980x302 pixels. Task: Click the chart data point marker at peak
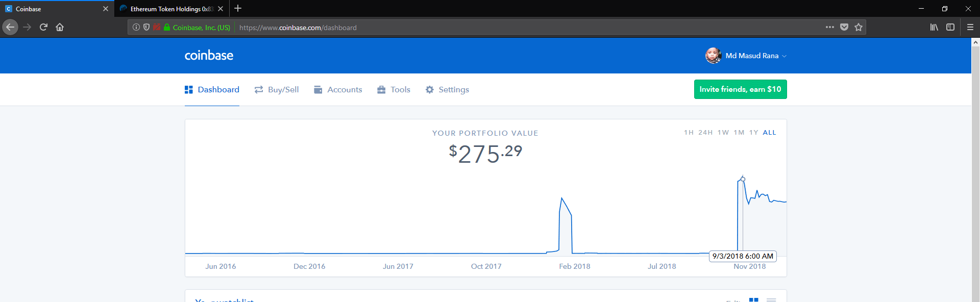[x=743, y=179]
